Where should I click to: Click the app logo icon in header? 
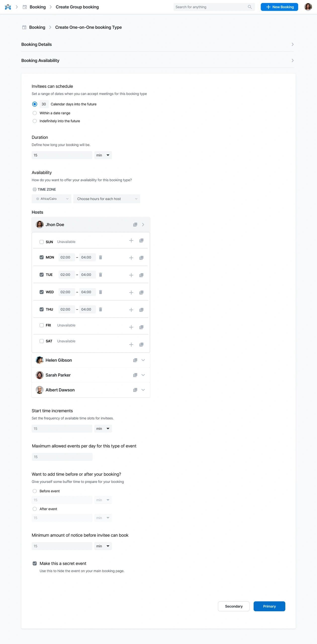[8, 7]
